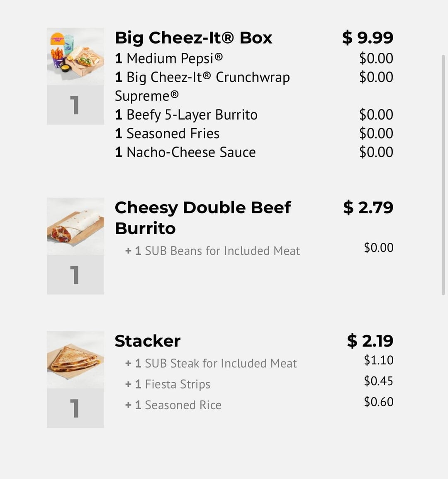Click the Medium Pepsi line item
The width and height of the screenshot is (448, 479).
(169, 59)
